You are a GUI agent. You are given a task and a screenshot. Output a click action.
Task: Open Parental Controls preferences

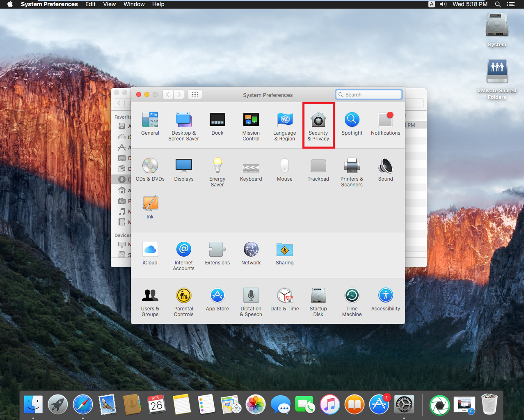(x=184, y=302)
